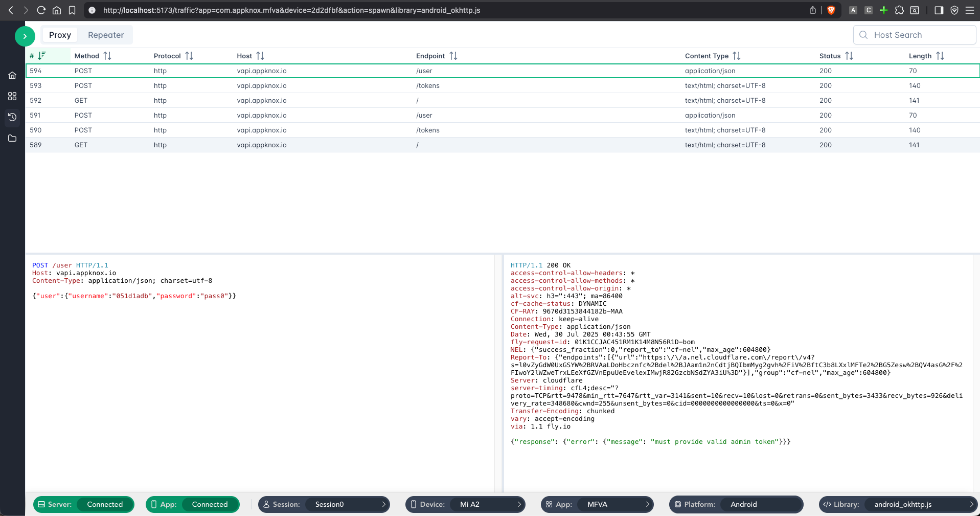Viewport: 980px width, 516px height.
Task: Click the /user endpoint in row 591
Action: click(x=424, y=115)
